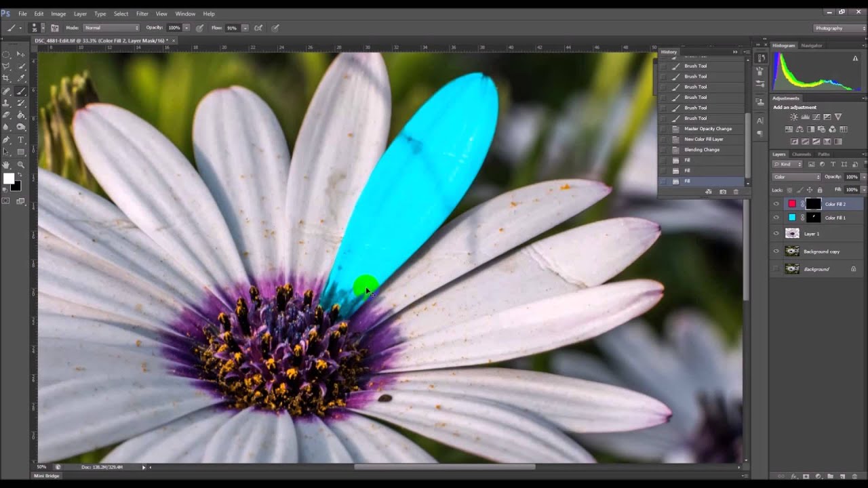Select the Clone Stamp tool
This screenshot has height=488, width=868.
(7, 103)
